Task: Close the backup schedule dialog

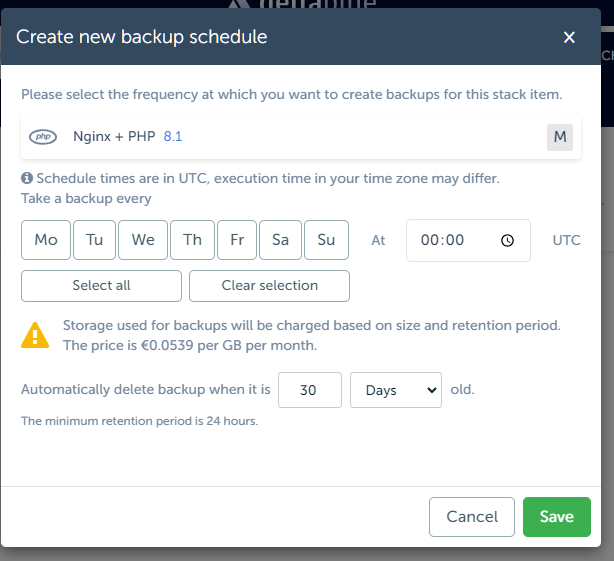Action: pyautogui.click(x=569, y=38)
